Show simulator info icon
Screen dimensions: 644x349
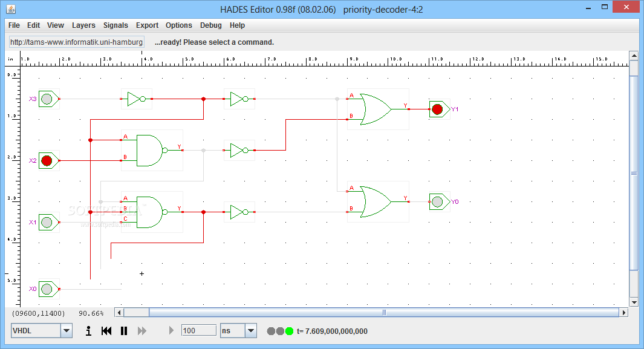88,330
